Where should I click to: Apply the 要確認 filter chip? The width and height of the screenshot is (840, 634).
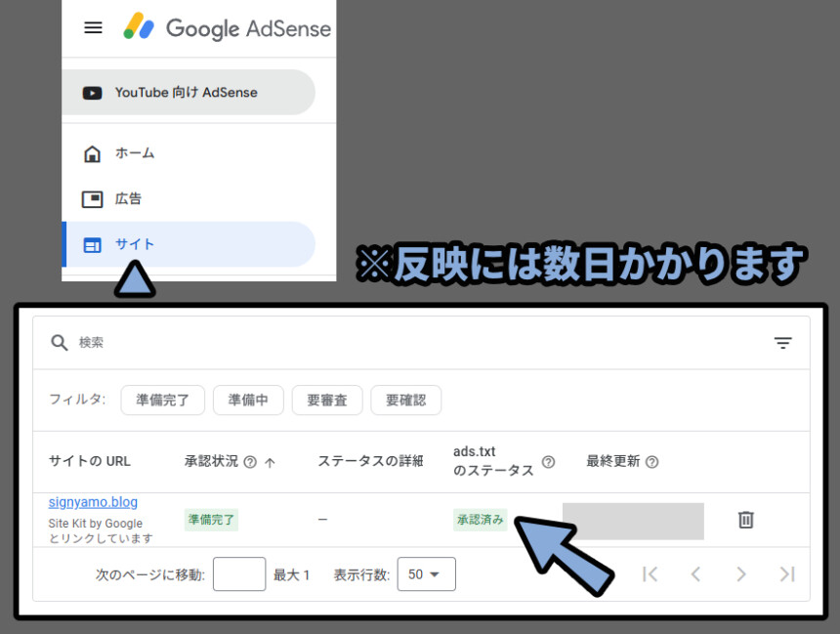(x=405, y=400)
